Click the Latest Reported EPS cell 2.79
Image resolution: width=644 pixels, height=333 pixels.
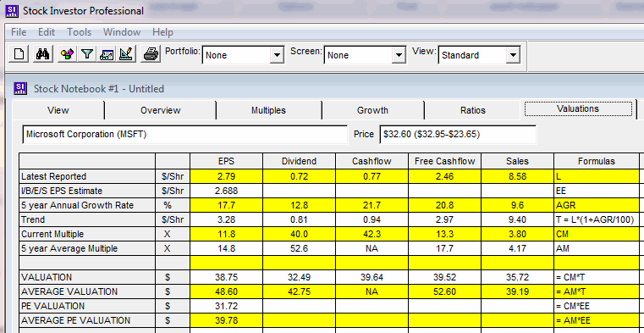pyautogui.click(x=226, y=176)
